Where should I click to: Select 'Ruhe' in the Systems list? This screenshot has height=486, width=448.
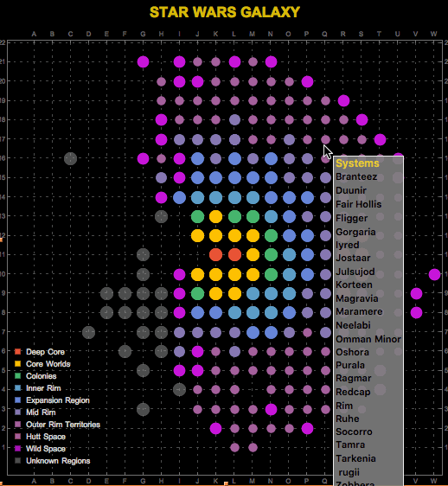348,419
